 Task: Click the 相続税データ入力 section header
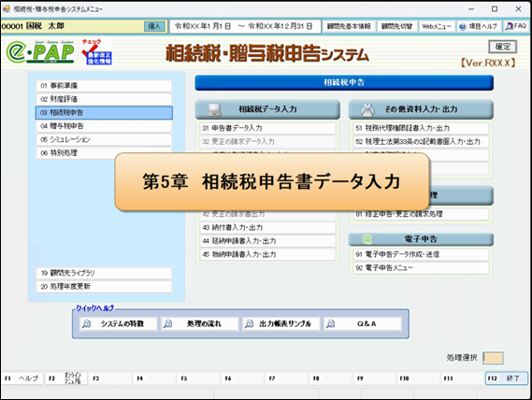point(267,109)
